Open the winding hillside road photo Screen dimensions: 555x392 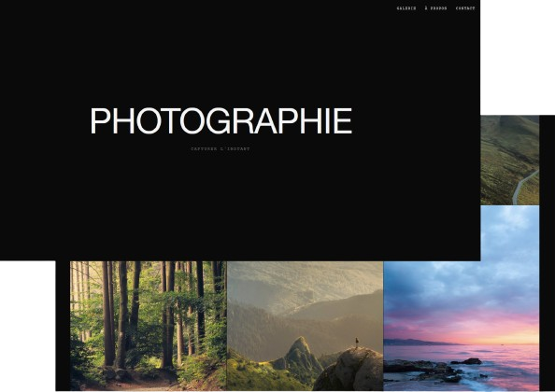[x=510, y=160]
